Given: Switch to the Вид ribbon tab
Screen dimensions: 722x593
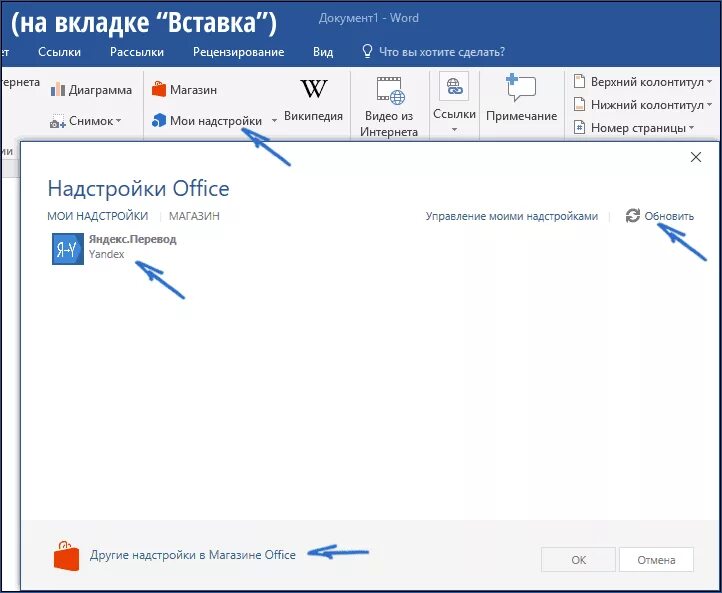Looking at the screenshot, I should coord(323,52).
